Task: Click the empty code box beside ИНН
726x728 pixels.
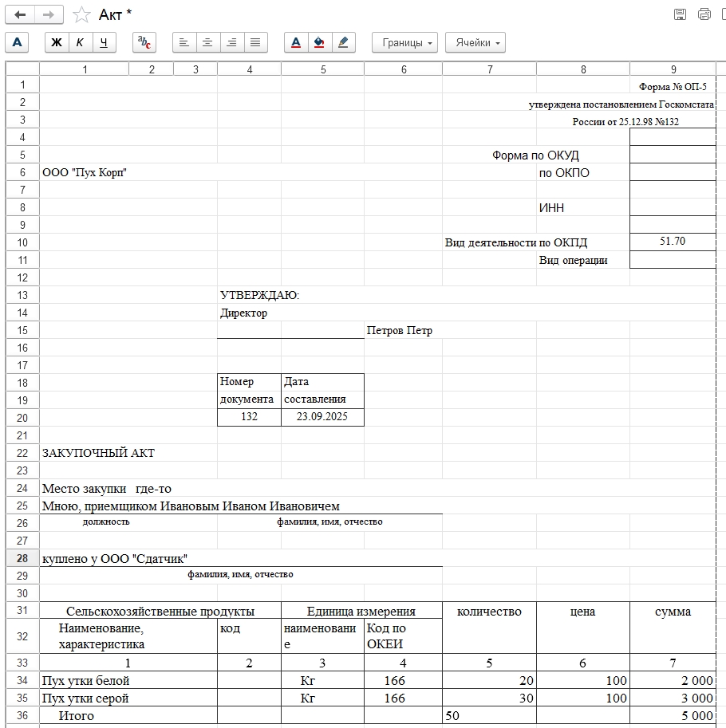Action: tap(673, 207)
